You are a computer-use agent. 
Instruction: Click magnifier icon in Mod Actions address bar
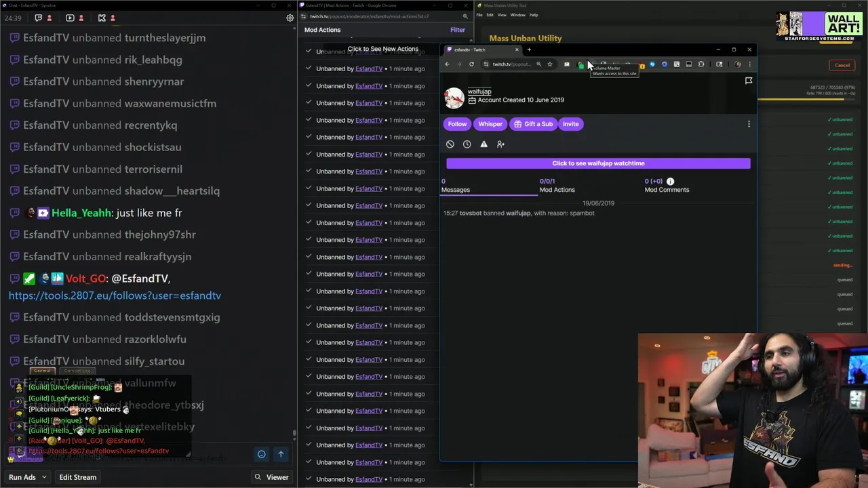click(x=465, y=16)
